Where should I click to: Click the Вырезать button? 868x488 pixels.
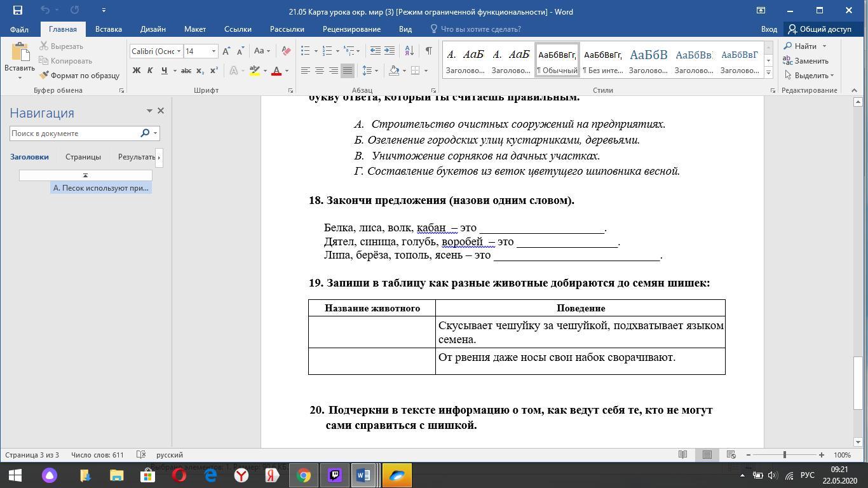click(x=61, y=46)
